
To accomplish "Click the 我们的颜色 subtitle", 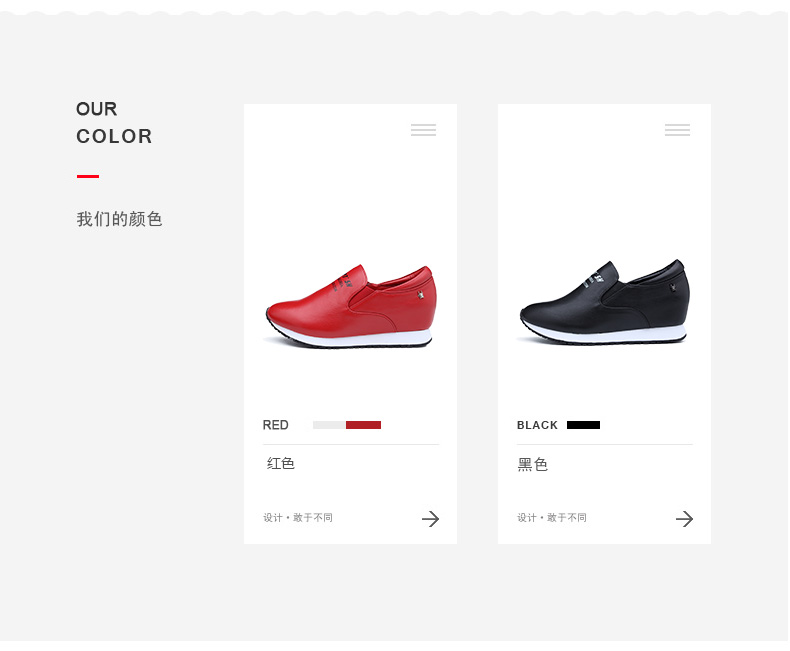I will click(119, 219).
